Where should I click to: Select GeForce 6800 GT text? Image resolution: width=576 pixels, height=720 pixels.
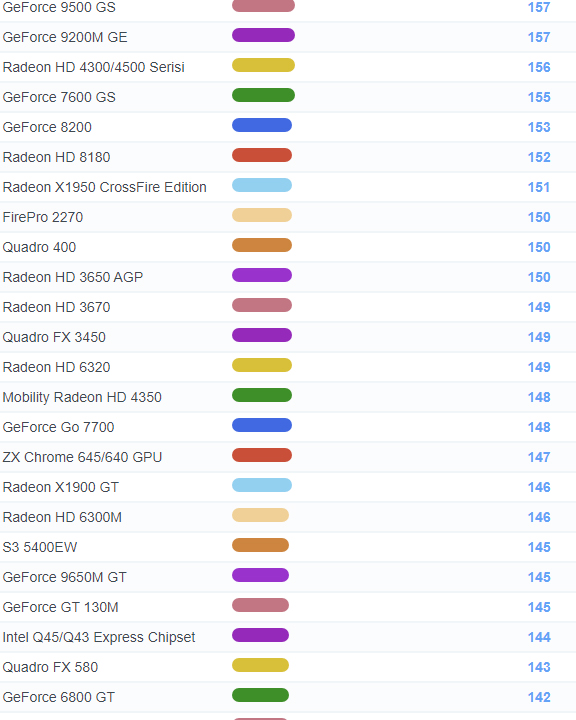[58, 697]
